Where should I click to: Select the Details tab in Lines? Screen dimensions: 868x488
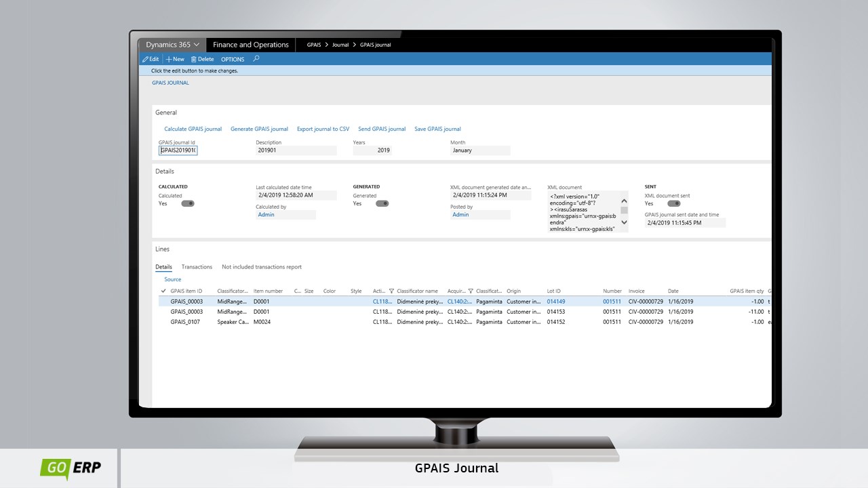[x=163, y=267]
